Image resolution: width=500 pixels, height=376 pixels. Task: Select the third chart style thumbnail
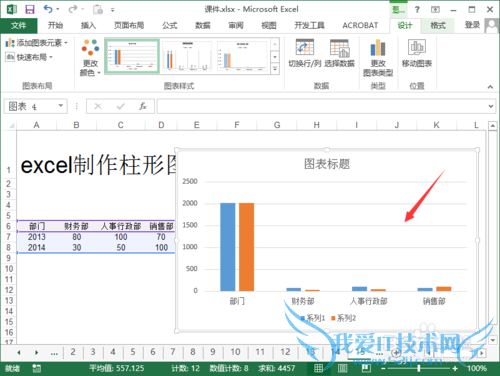coord(242,56)
